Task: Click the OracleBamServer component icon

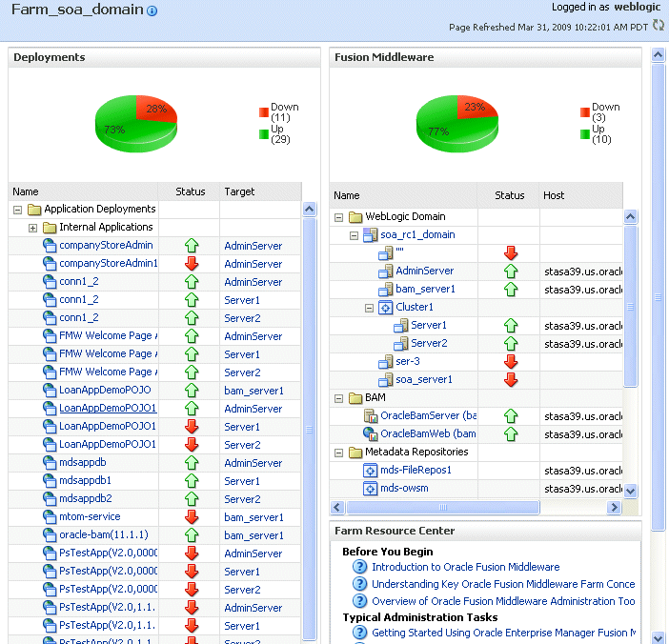Action: [x=371, y=415]
